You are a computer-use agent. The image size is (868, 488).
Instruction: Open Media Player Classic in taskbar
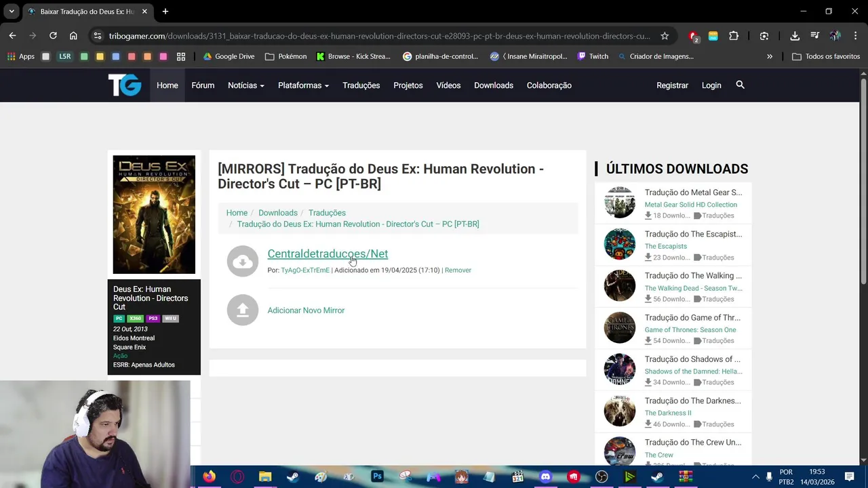point(517,476)
